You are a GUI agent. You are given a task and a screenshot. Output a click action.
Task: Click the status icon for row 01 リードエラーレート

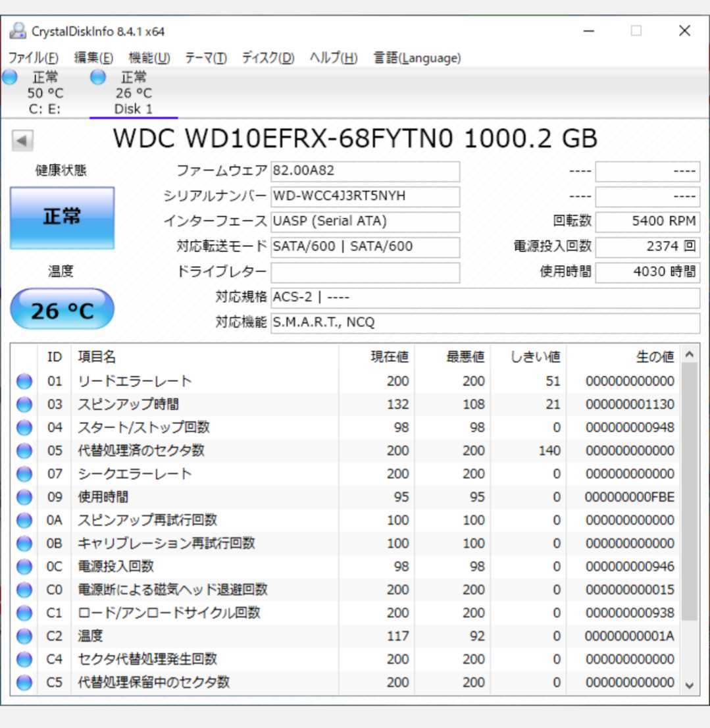pyautogui.click(x=24, y=381)
